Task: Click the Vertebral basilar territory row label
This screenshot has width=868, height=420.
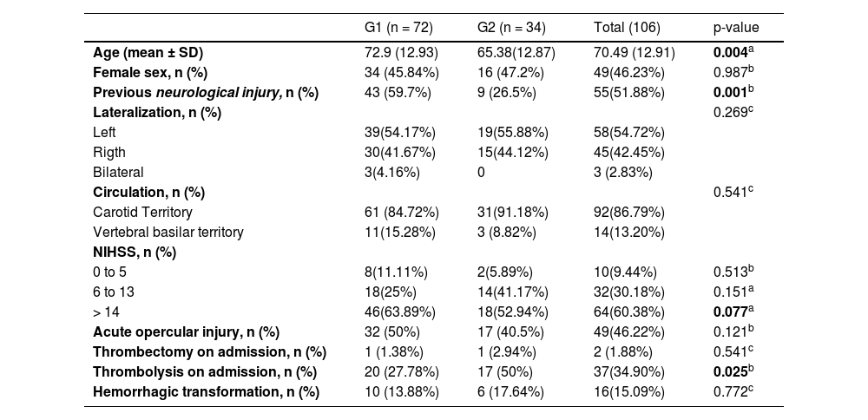Action: 168,232
